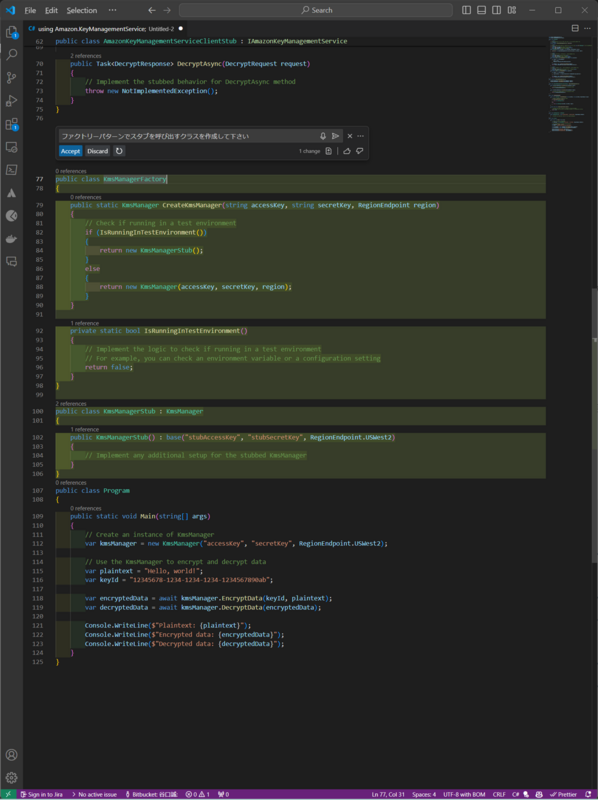Select the Untitled-2 editor tab
This screenshot has height=800, width=598.
click(x=106, y=29)
